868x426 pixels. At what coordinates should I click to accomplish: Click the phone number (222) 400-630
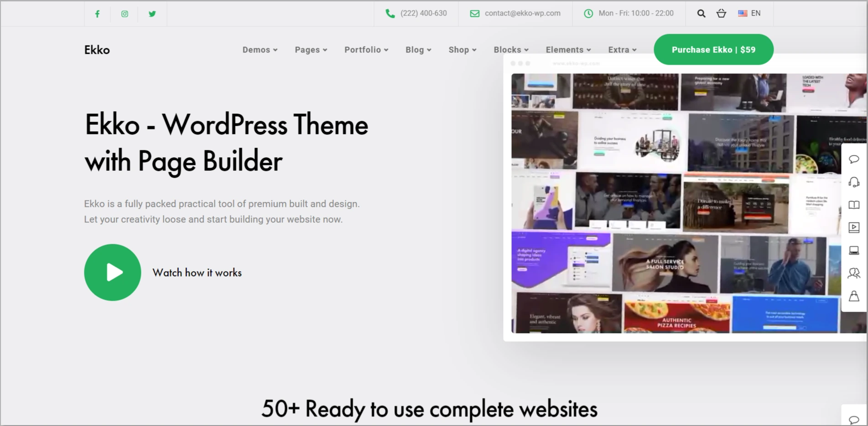coord(423,13)
